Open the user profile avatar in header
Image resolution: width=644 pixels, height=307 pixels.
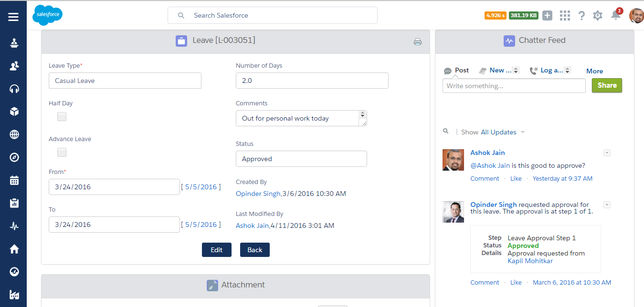636,16
